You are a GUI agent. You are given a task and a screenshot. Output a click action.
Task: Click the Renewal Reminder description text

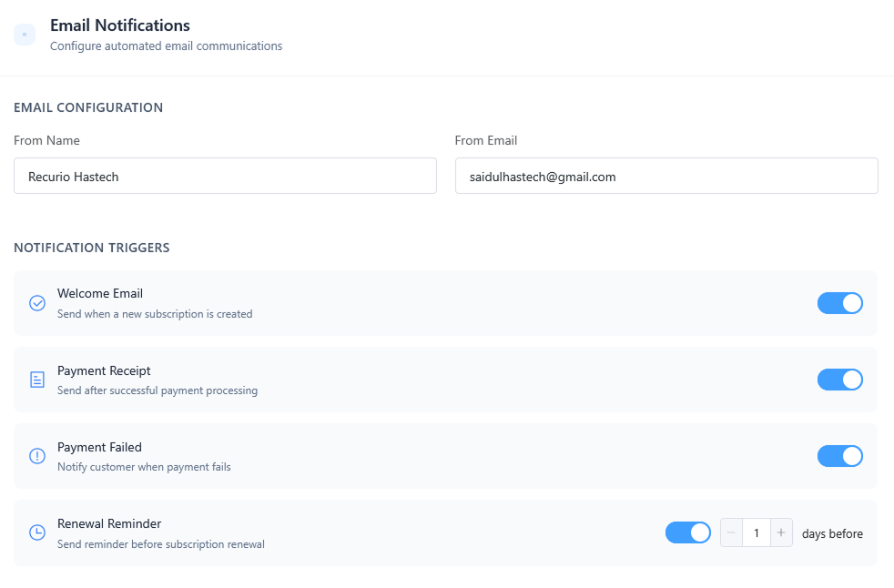(160, 543)
